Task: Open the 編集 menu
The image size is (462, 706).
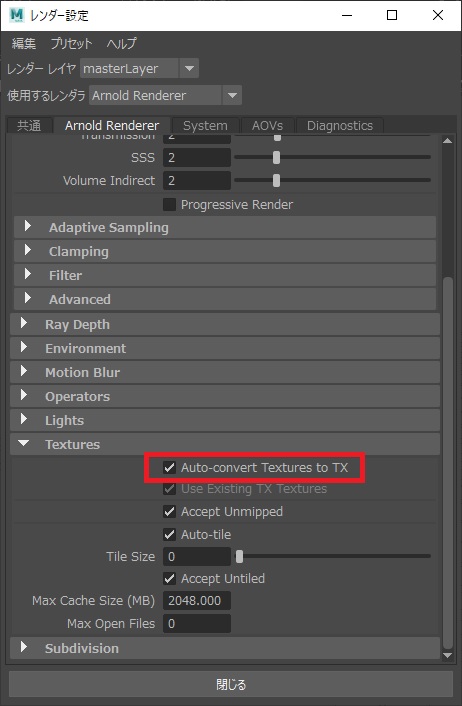Action: [x=23, y=44]
